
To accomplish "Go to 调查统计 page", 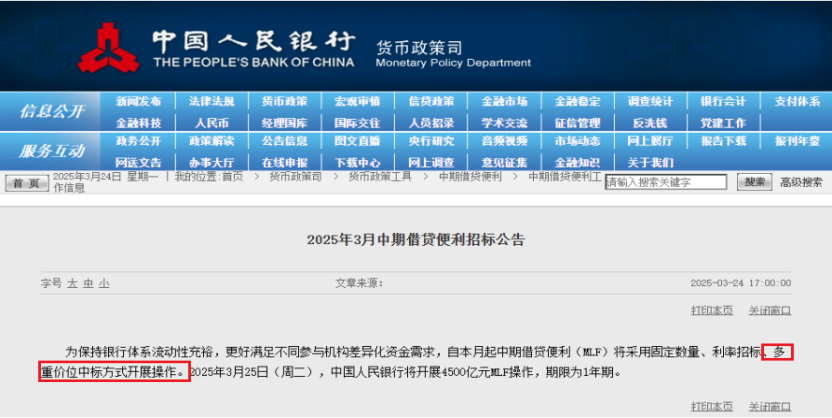I will [650, 101].
